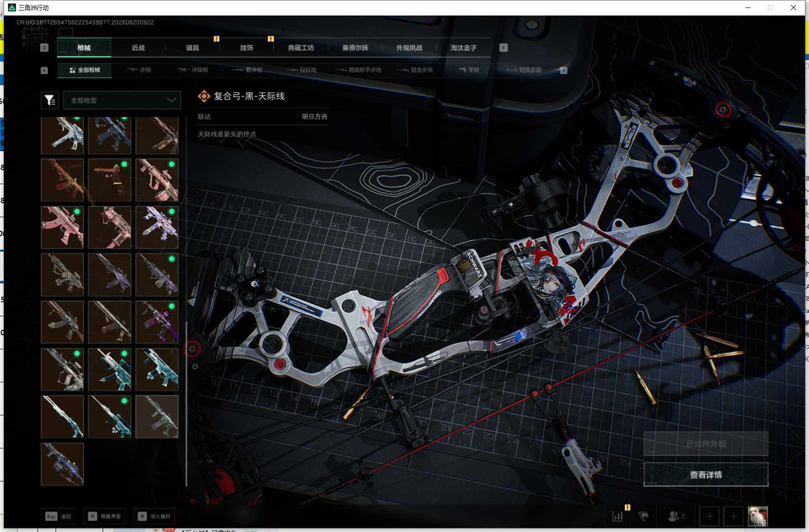Select the gold-patterned pistol skin thumbnail
The width and height of the screenshot is (809, 532).
[110, 180]
